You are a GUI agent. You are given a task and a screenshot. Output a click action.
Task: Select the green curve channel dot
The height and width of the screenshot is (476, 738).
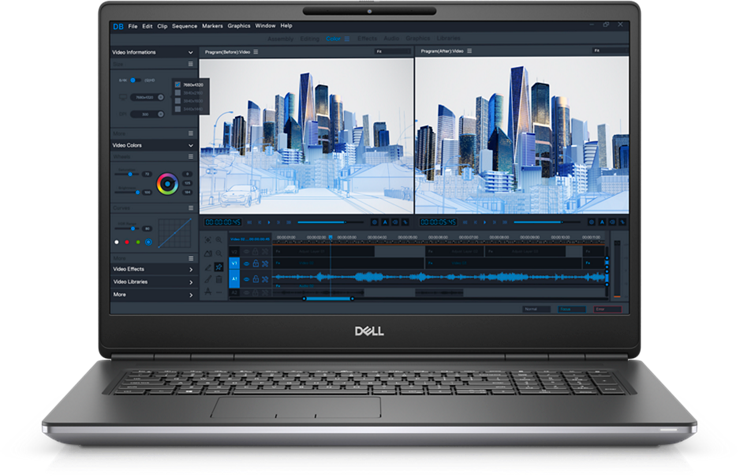[138, 242]
